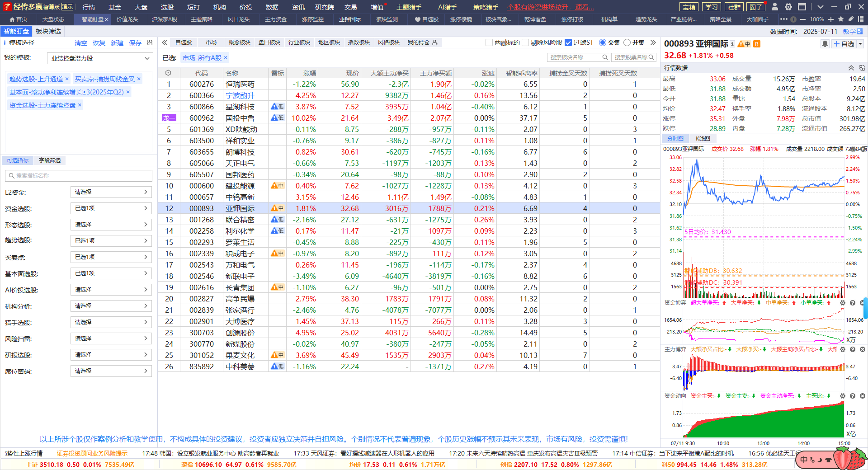
Task: Click the bell alert icon for 000893
Action: coord(825,44)
